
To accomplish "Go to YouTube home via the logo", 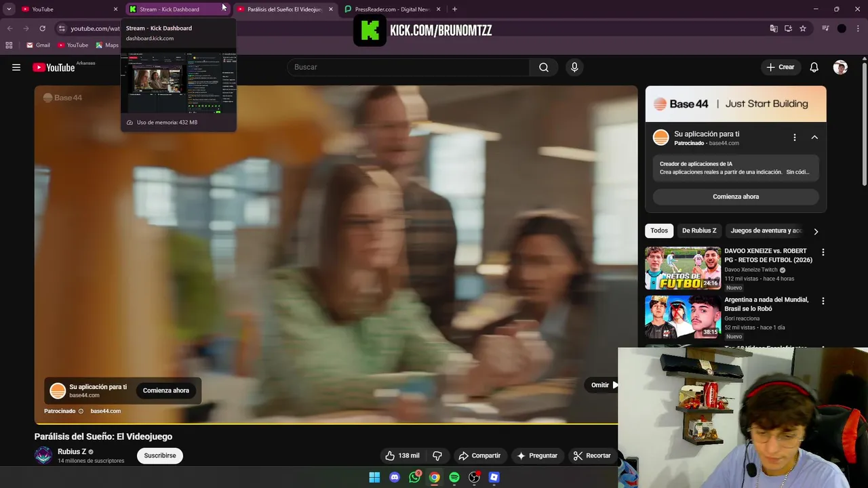I will click(x=54, y=67).
